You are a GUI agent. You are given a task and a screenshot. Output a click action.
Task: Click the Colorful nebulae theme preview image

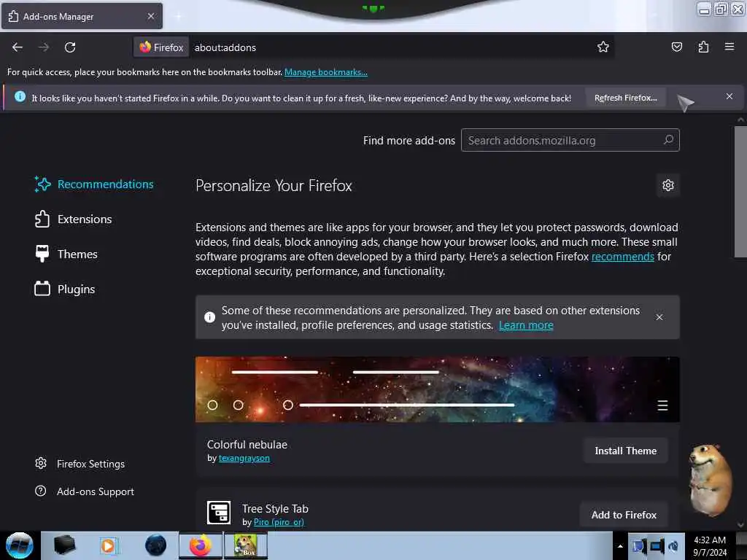tap(437, 389)
